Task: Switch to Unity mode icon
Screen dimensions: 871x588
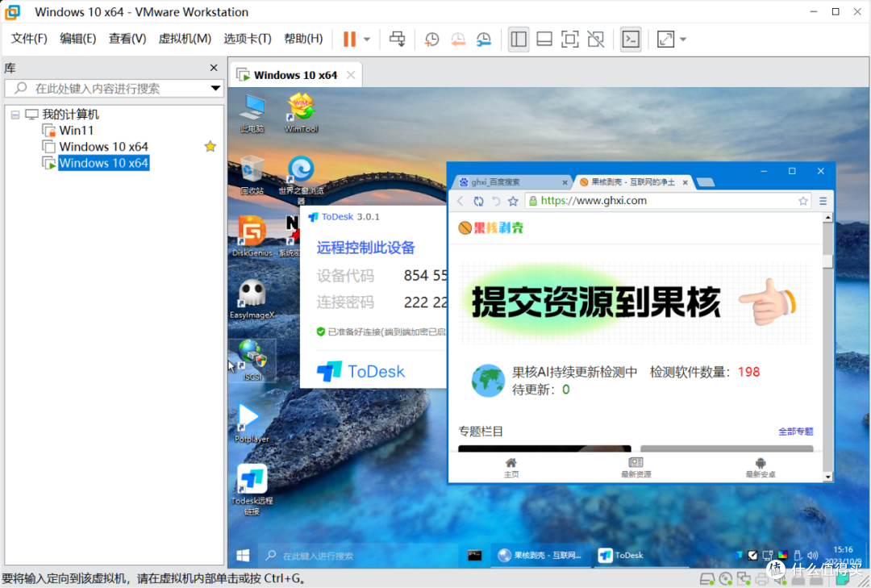Action: [x=595, y=39]
